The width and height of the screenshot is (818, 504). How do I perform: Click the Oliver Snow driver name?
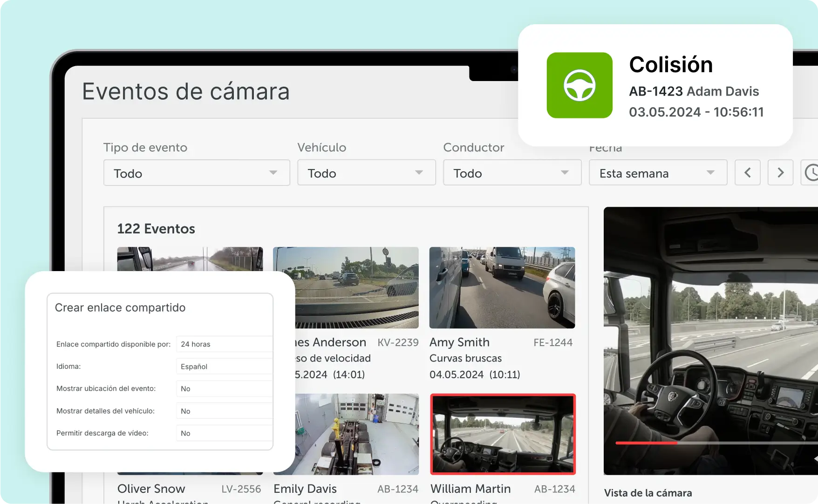tap(151, 489)
